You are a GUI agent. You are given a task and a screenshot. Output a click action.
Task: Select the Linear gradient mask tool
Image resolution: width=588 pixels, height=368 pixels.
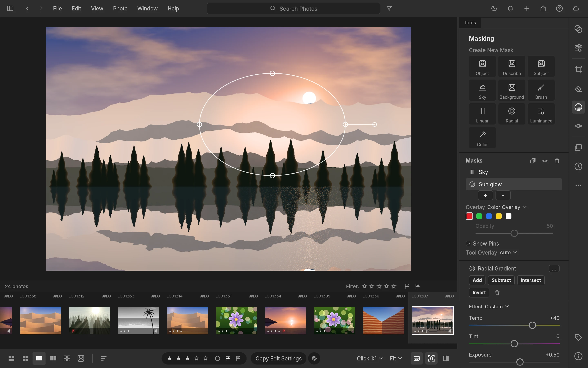coord(482,114)
